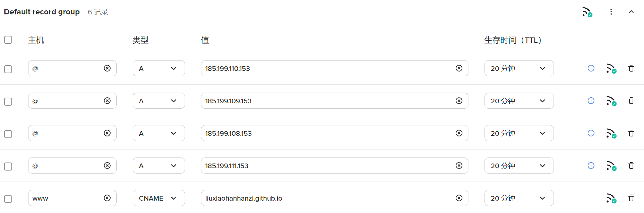Open the CNAME record type dropdown

tap(158, 198)
